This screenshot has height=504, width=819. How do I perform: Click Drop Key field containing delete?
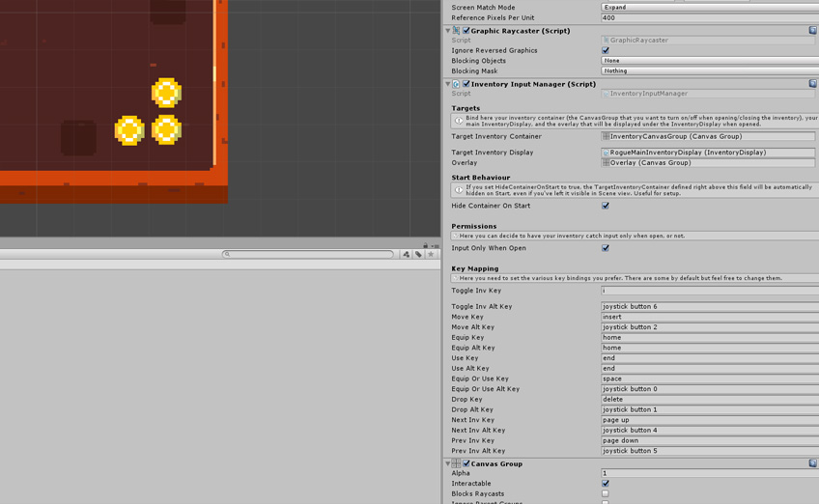[710, 400]
